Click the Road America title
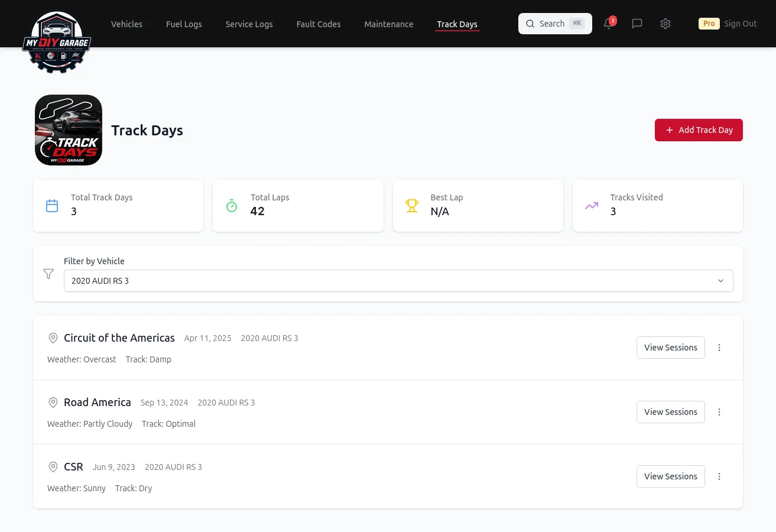Image resolution: width=776 pixels, height=532 pixels. pyautogui.click(x=98, y=403)
